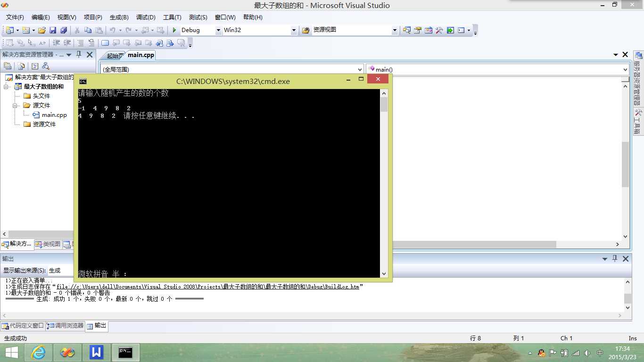Open the Object Browser toolbar icon
This screenshot has width=644, height=362.
click(x=428, y=30)
